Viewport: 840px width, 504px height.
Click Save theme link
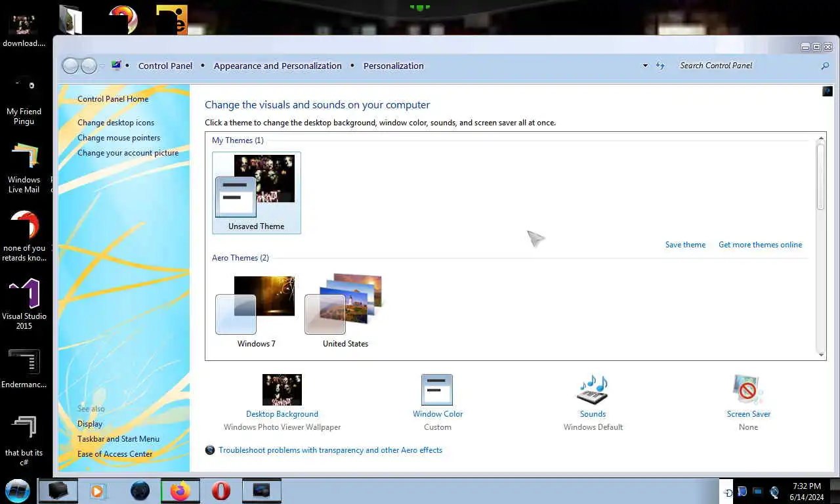[685, 245]
